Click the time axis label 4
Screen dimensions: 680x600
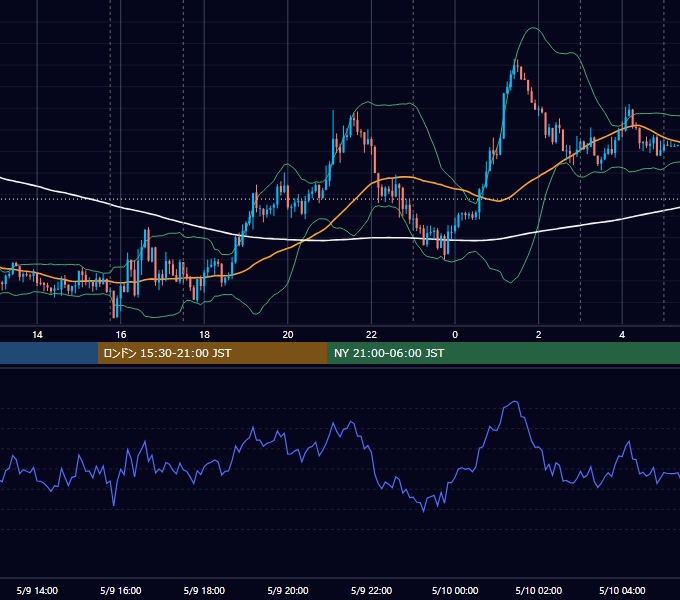pos(622,335)
